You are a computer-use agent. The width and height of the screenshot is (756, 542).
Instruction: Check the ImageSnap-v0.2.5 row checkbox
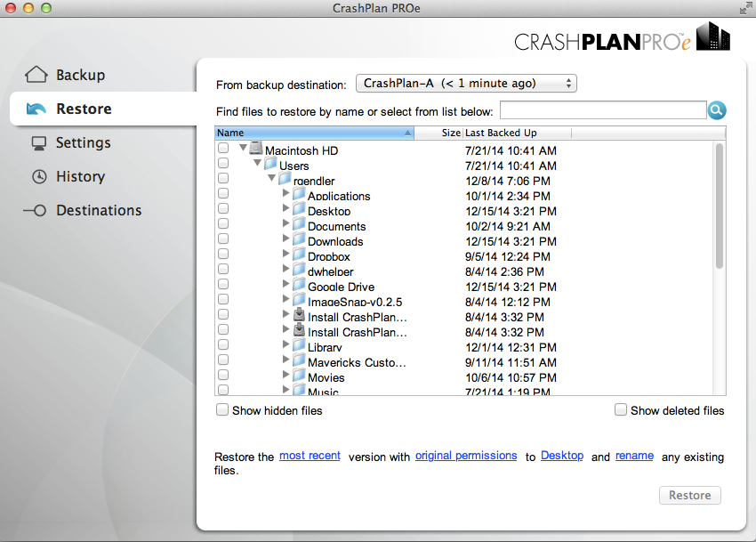tap(223, 299)
